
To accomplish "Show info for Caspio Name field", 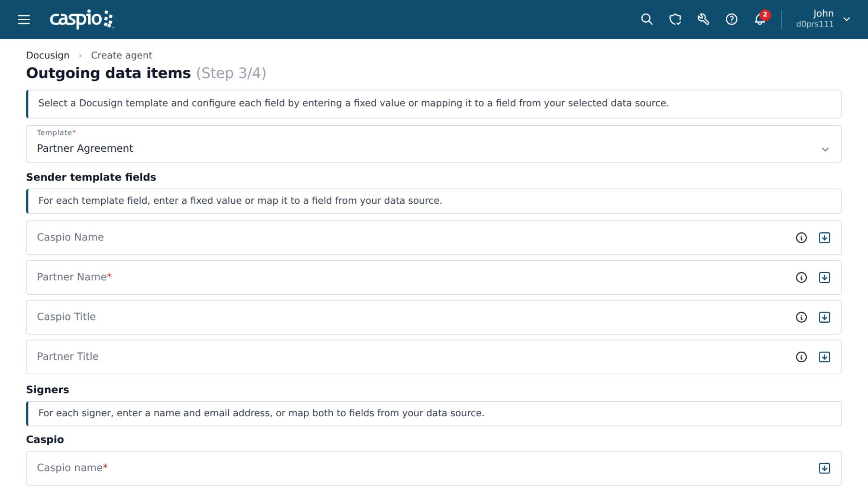I will [801, 237].
